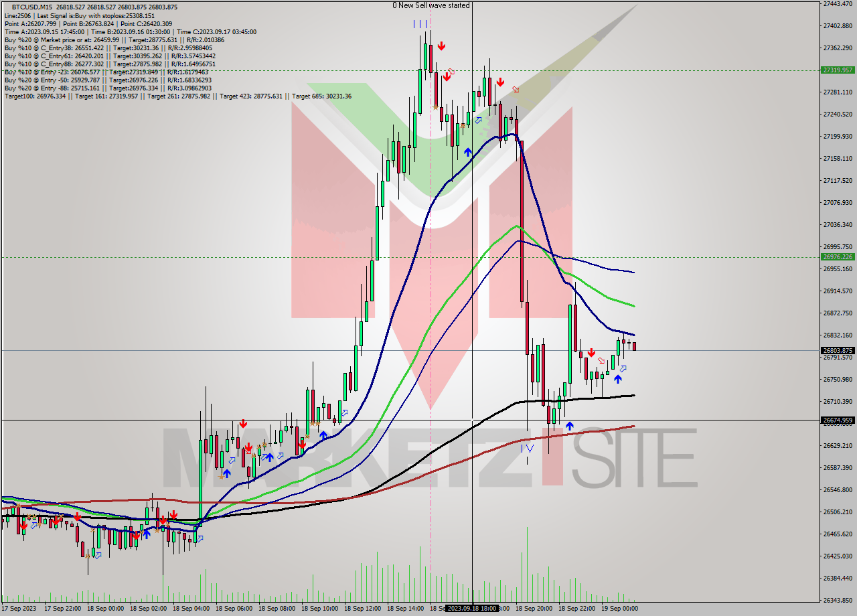Select the crosshair price tag 26674.959
The image size is (857, 616).
coord(838,420)
